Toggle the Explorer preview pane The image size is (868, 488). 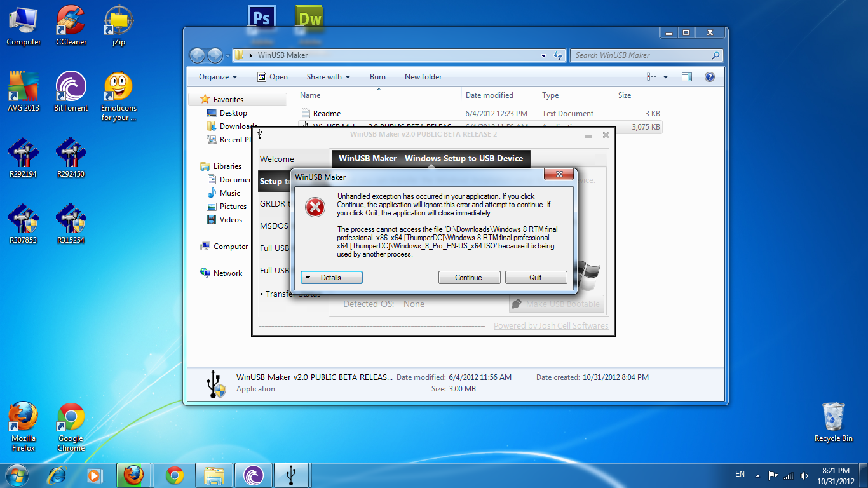[687, 77]
